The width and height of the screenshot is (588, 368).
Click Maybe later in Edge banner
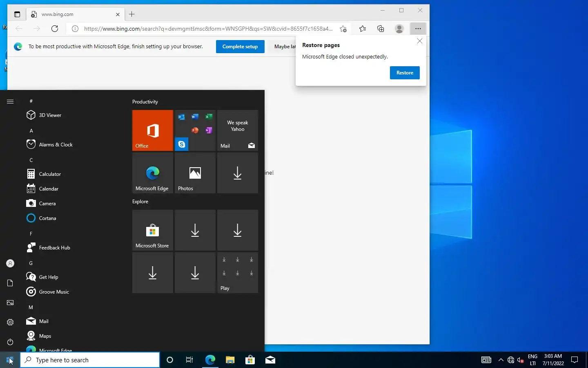(x=283, y=47)
